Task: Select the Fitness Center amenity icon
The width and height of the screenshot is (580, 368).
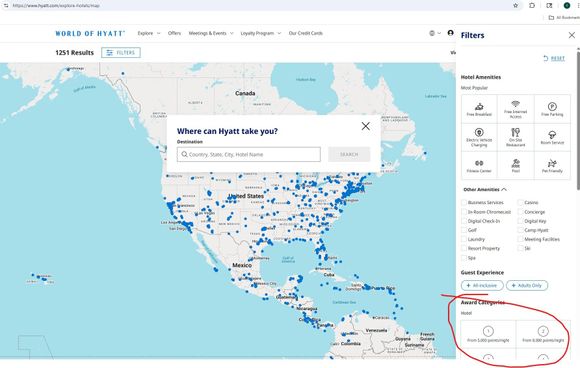Action: (479, 166)
